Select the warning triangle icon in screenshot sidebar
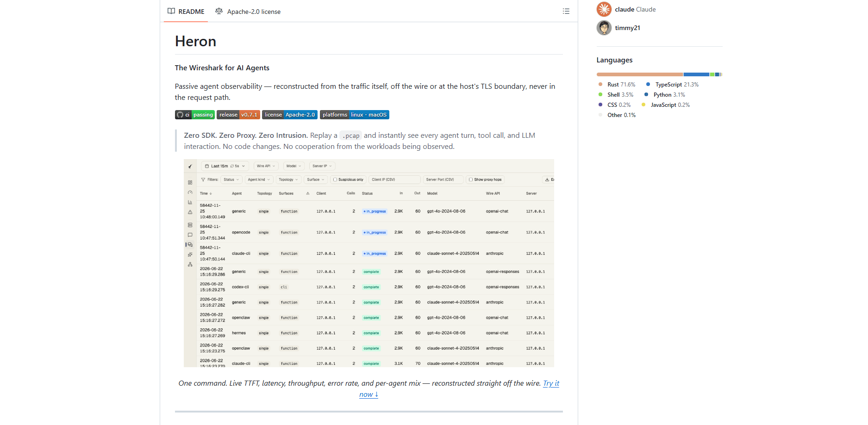This screenshot has width=868, height=425. pyautogui.click(x=190, y=212)
